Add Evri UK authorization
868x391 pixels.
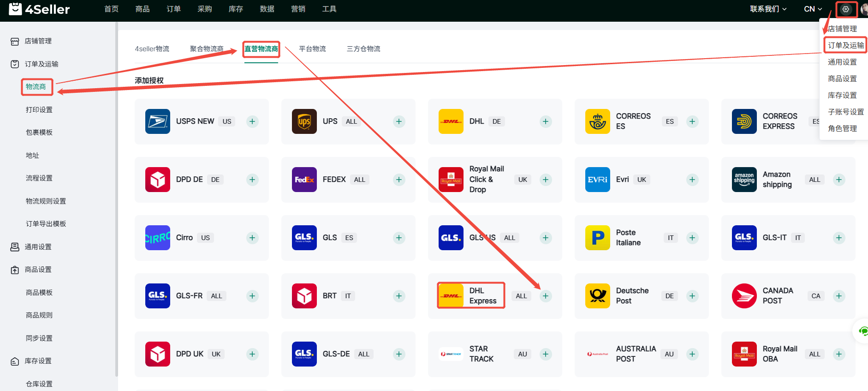(692, 180)
